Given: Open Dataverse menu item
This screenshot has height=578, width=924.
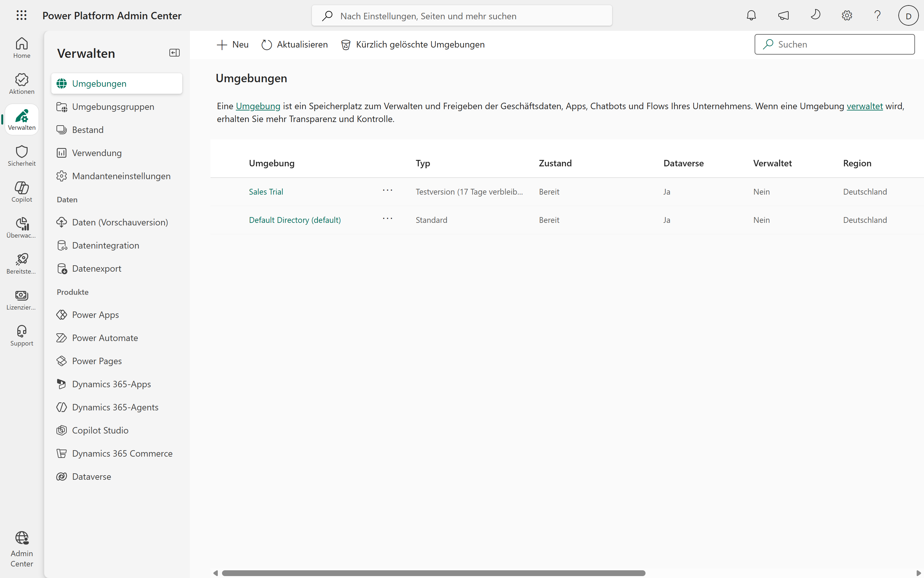Looking at the screenshot, I should pos(117,477).
